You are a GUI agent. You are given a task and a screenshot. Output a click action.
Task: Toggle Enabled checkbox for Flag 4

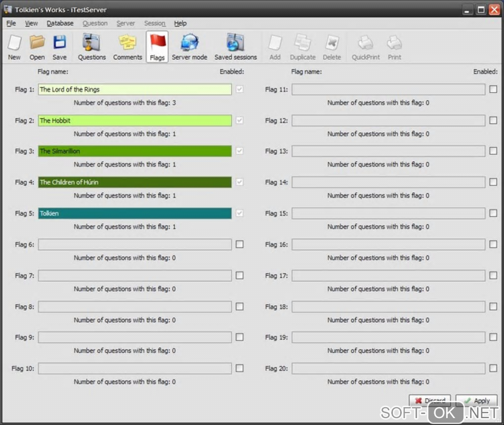(x=240, y=182)
